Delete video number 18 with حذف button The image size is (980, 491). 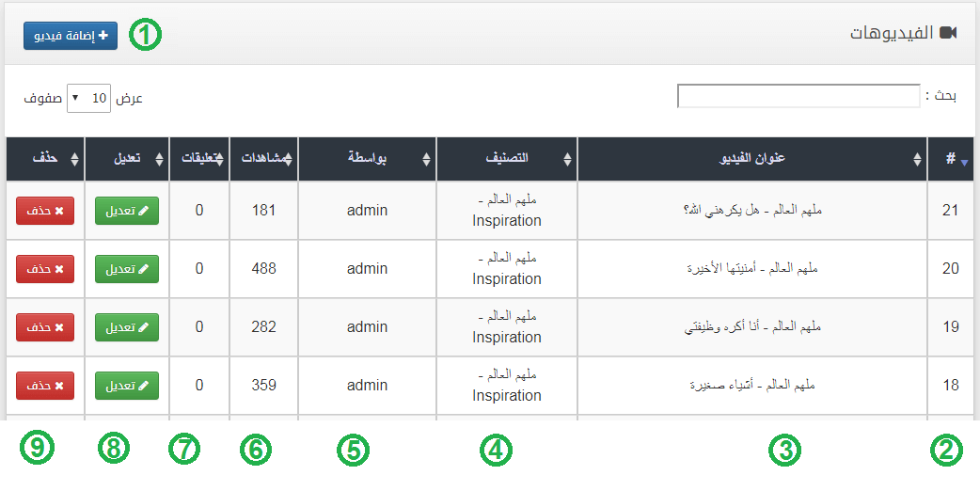pos(45,386)
